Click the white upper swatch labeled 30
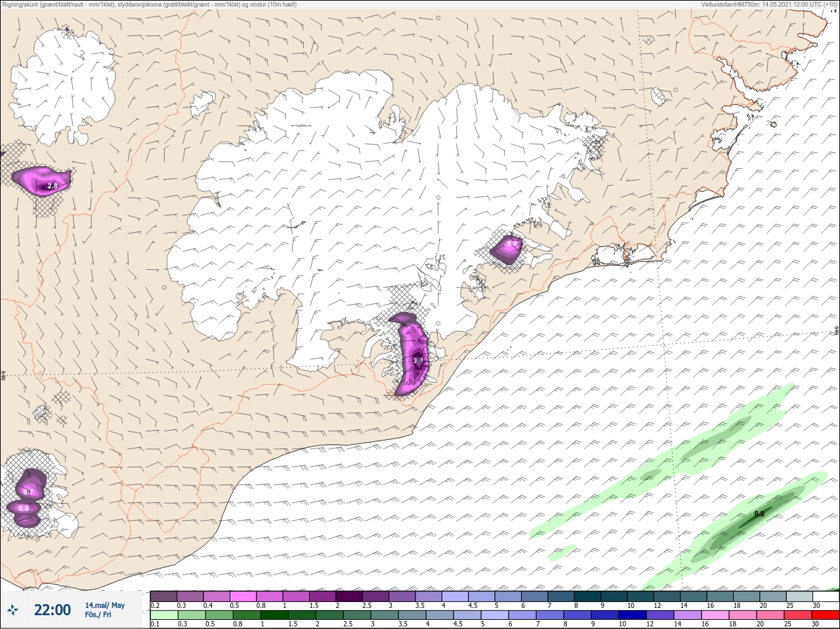 pos(826,596)
